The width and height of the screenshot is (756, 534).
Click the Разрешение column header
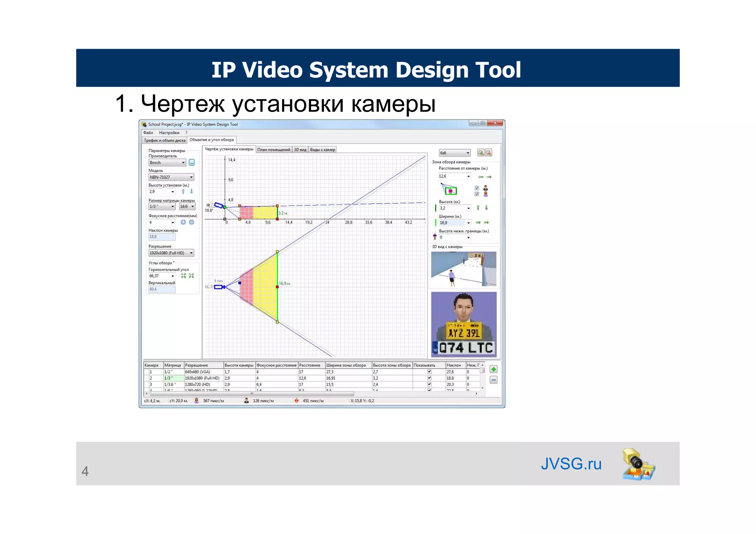point(204,365)
